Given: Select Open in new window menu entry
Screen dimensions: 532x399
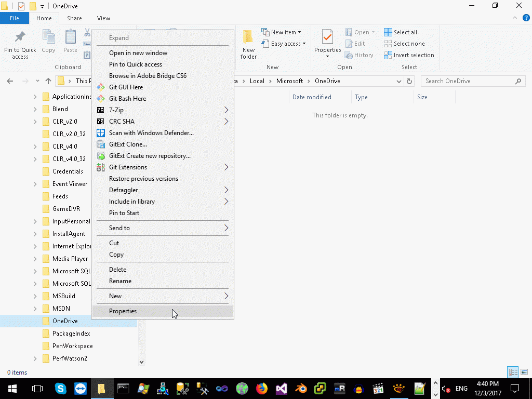Looking at the screenshot, I should click(163, 53).
